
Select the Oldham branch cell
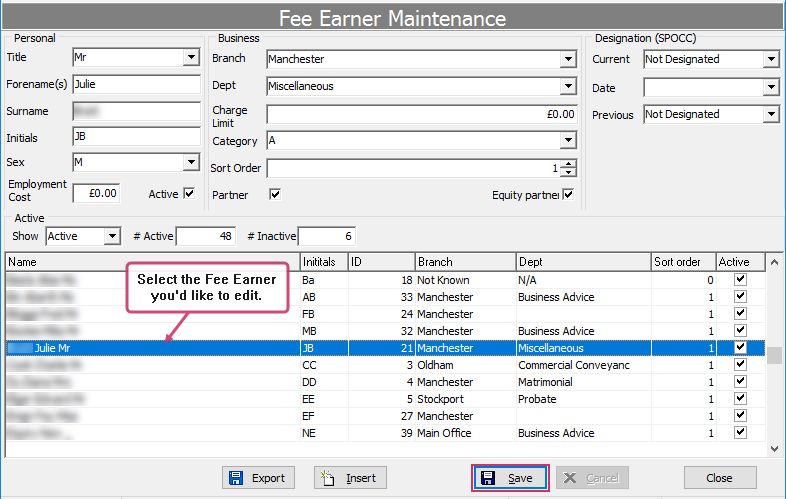pos(466,365)
